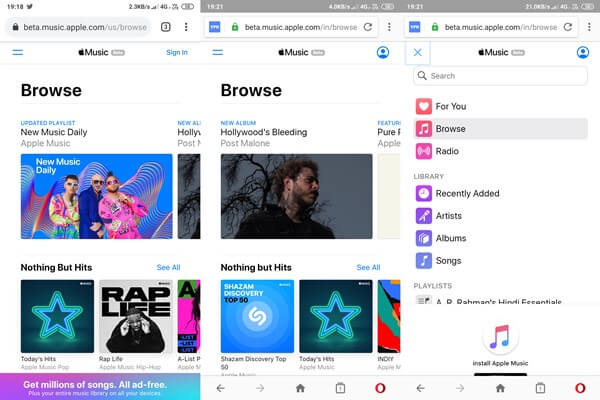Select Radio in sidebar
600x400 pixels.
[501, 151]
